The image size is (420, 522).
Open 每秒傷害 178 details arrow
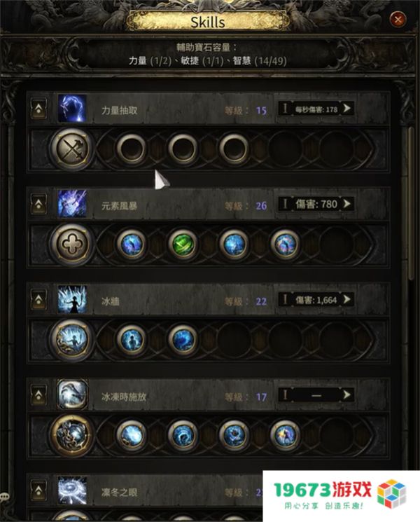coord(346,108)
